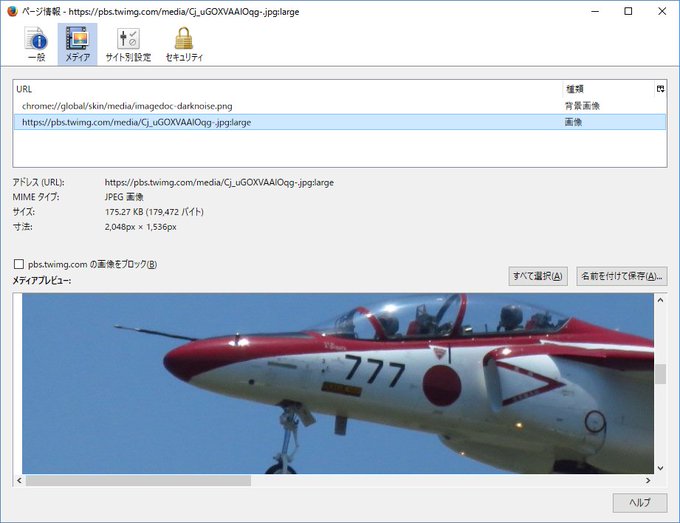The image size is (680, 523).
Task: Minimize the ページ情報 window
Action: (595, 11)
